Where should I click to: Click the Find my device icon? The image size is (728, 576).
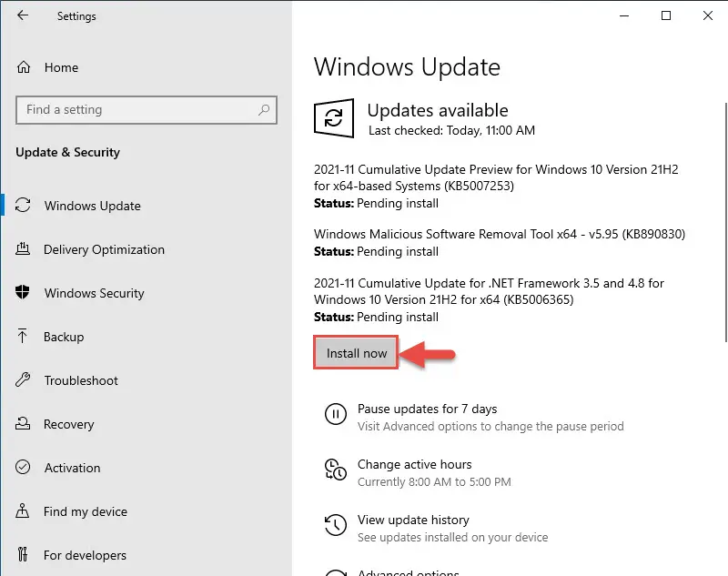[22, 510]
